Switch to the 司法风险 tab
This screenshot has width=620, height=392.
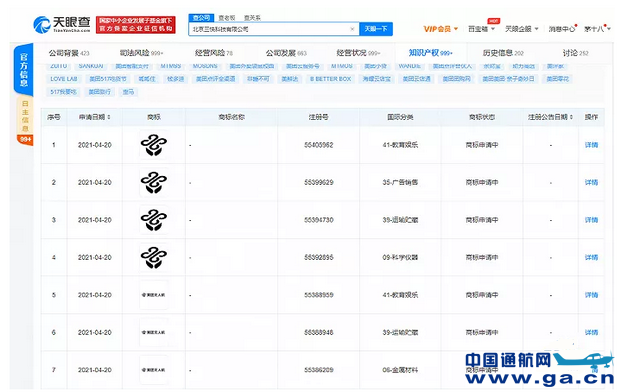click(141, 53)
